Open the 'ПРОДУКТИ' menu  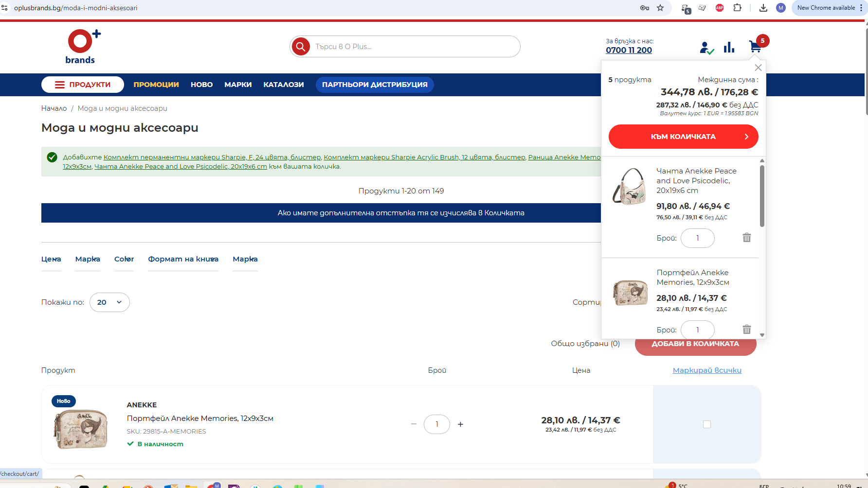[x=83, y=85]
